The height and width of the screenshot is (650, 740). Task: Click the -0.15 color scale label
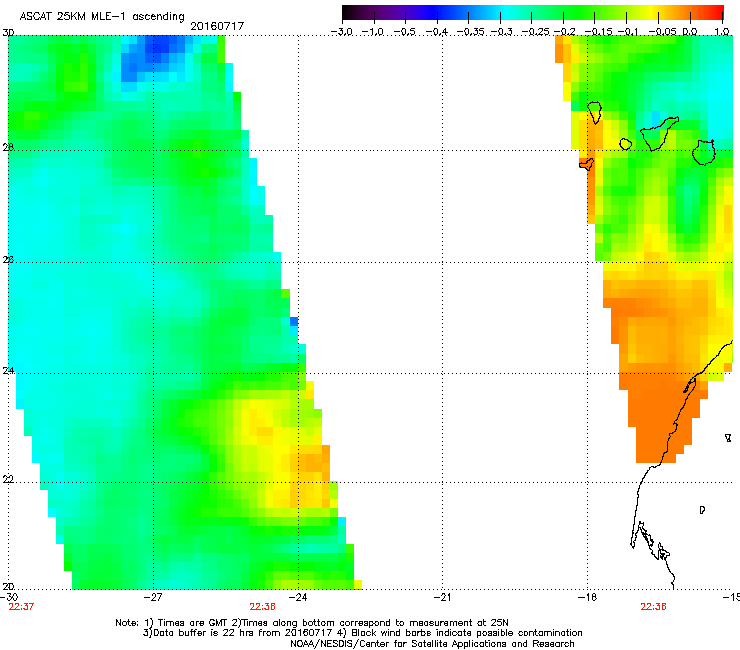coord(598,32)
